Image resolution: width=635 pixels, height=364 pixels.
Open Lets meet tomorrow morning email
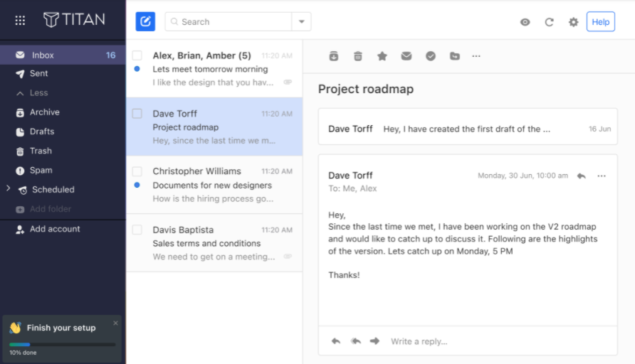[214, 69]
